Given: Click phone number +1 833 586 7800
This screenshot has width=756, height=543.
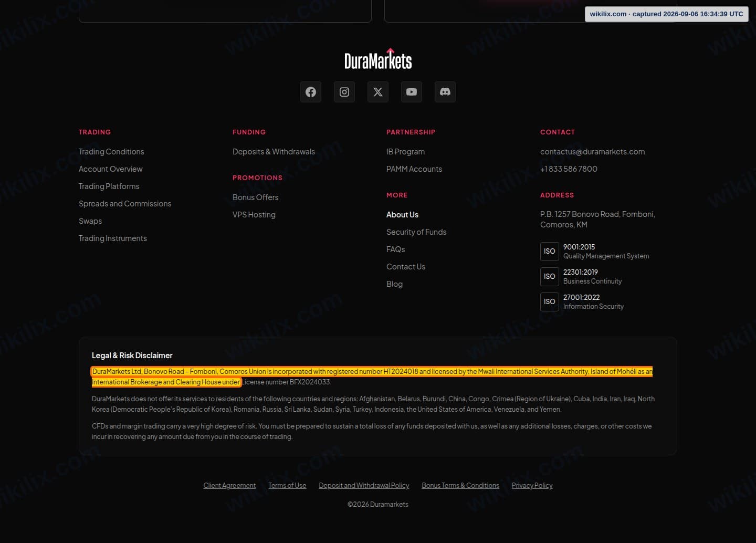Looking at the screenshot, I should pyautogui.click(x=569, y=169).
